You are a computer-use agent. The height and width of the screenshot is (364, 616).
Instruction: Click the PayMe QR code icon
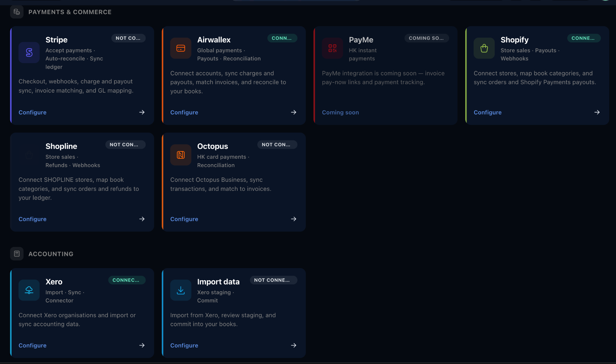[x=332, y=48]
